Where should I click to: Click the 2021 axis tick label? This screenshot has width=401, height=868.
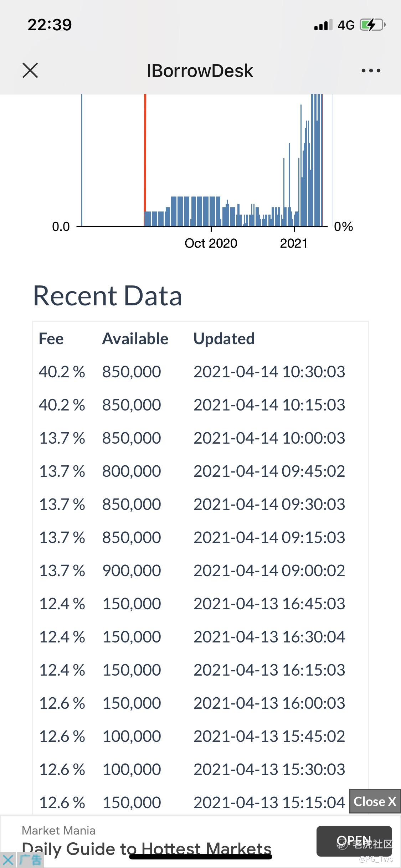tap(294, 243)
